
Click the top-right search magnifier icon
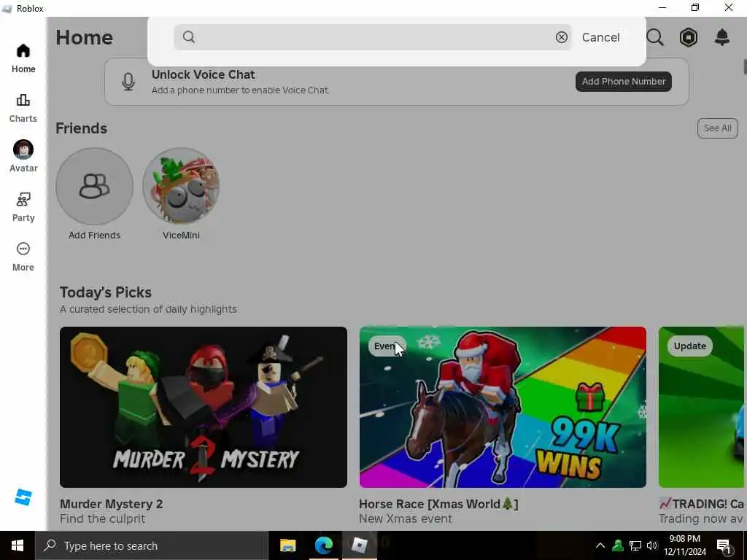point(655,37)
